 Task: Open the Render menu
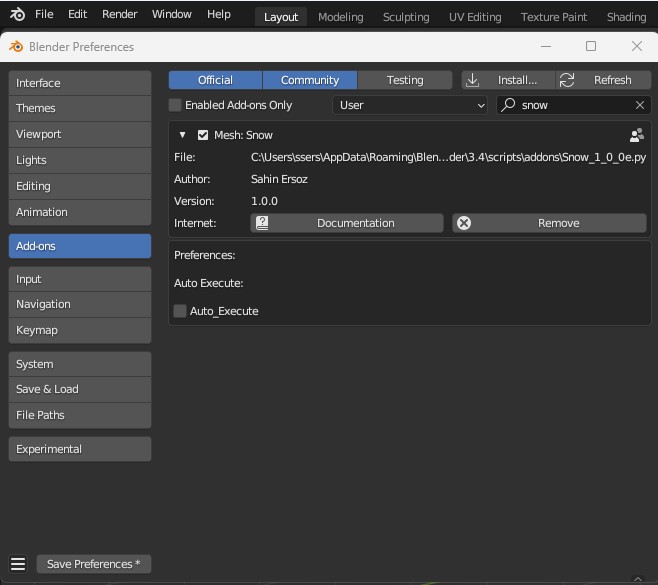tap(120, 15)
